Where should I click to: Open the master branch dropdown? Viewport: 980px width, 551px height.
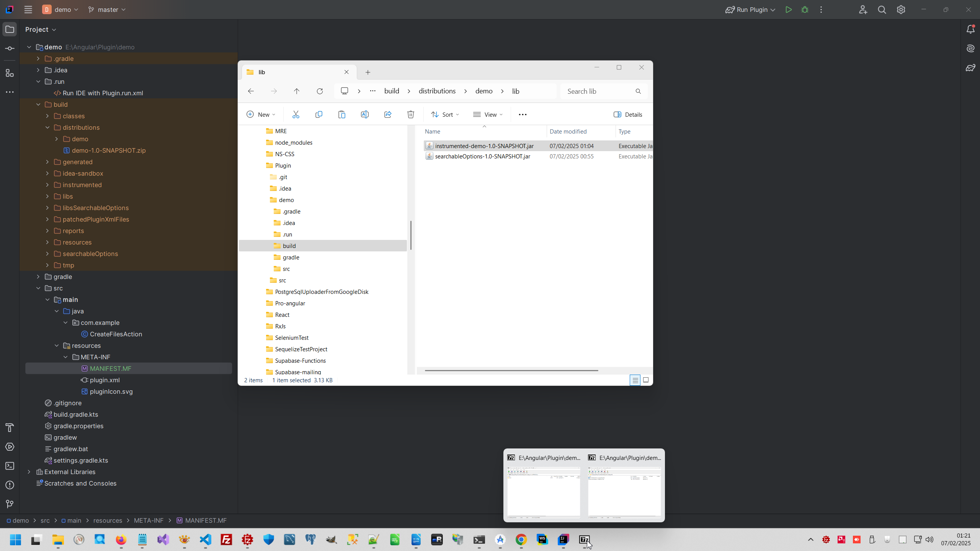(x=107, y=10)
